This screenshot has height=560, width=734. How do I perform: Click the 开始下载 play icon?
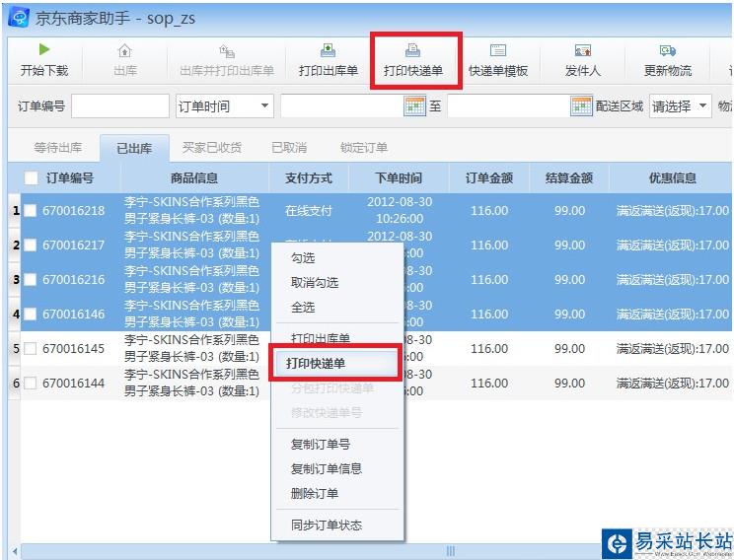(x=44, y=49)
